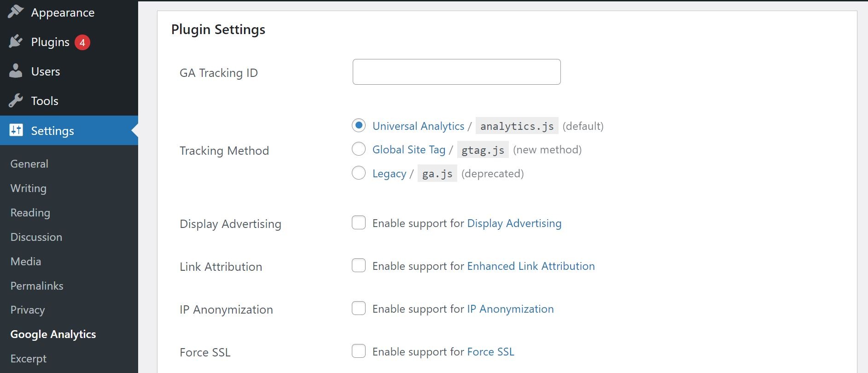This screenshot has width=868, height=373.
Task: Click the Users person icon
Action: pos(16,71)
